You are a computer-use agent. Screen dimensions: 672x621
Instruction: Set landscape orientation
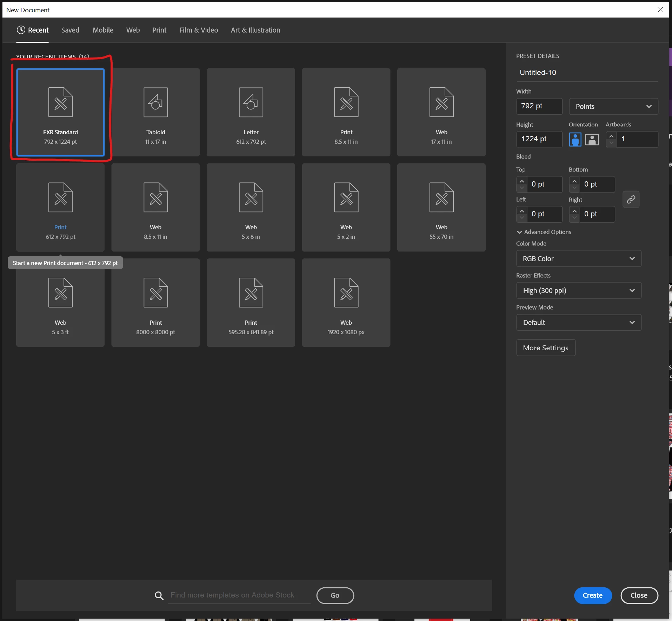tap(592, 139)
